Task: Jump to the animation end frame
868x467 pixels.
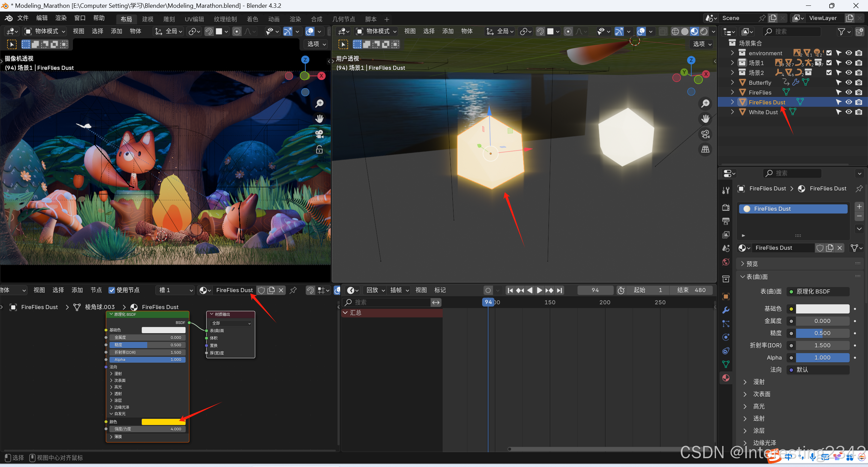Action: (x=560, y=290)
